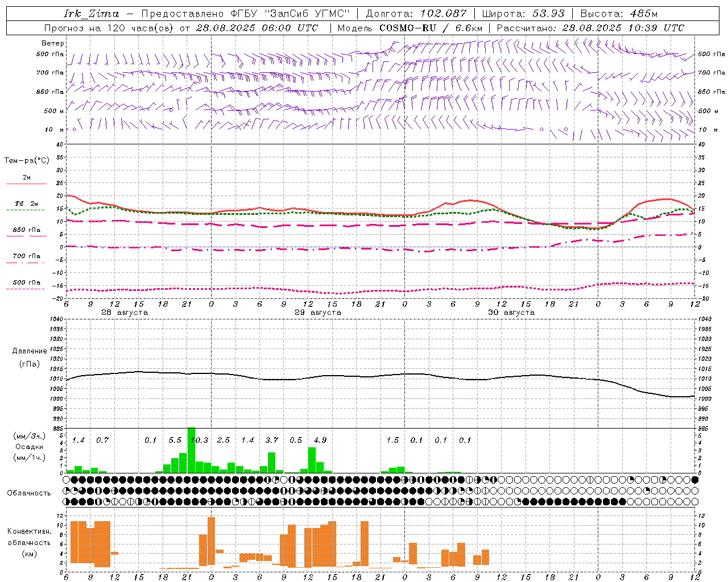
Task: Click the Td 2м dew point legend entry
Action: (x=26, y=206)
